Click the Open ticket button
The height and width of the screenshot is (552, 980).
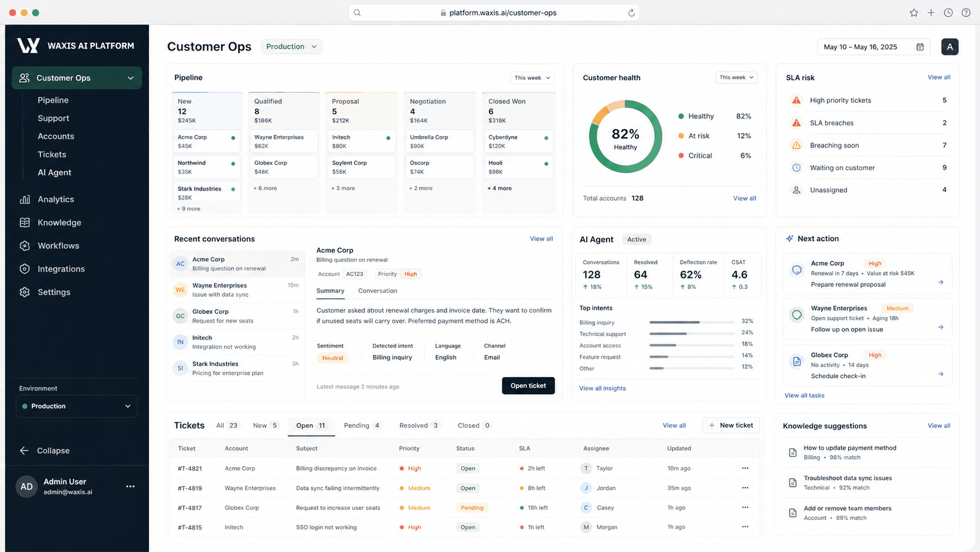pyautogui.click(x=528, y=385)
